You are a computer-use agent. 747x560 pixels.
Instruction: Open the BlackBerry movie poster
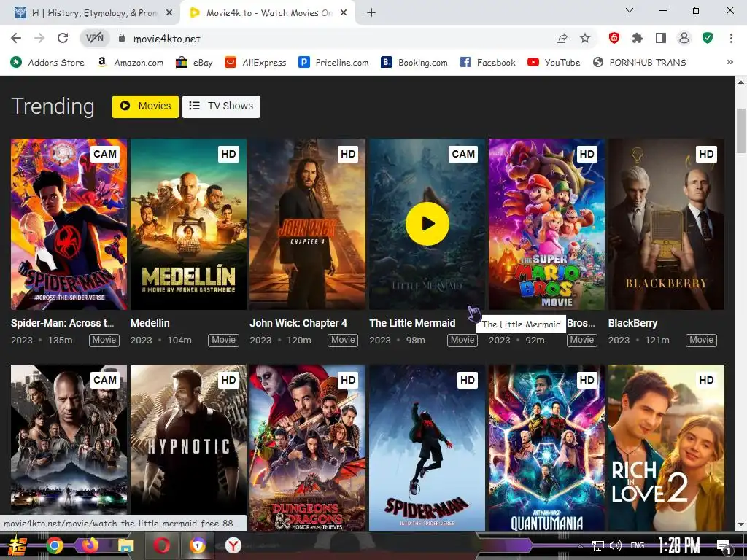pyautogui.click(x=666, y=225)
